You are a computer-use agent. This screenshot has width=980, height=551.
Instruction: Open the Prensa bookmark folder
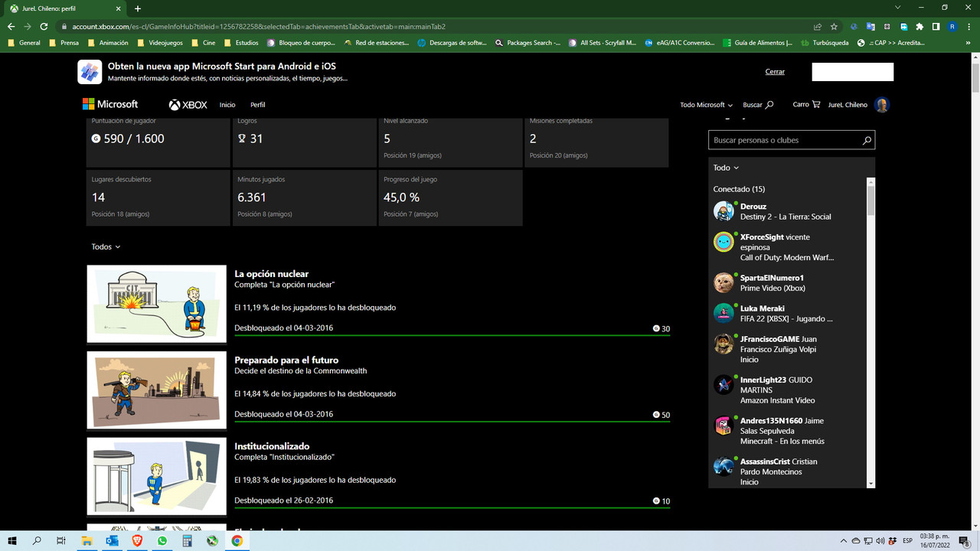tap(64, 43)
